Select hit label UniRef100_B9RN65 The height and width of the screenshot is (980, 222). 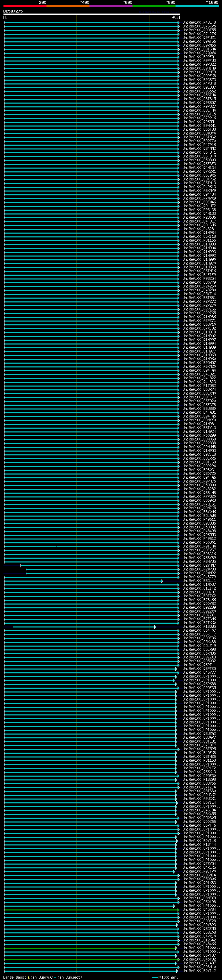point(199,45)
